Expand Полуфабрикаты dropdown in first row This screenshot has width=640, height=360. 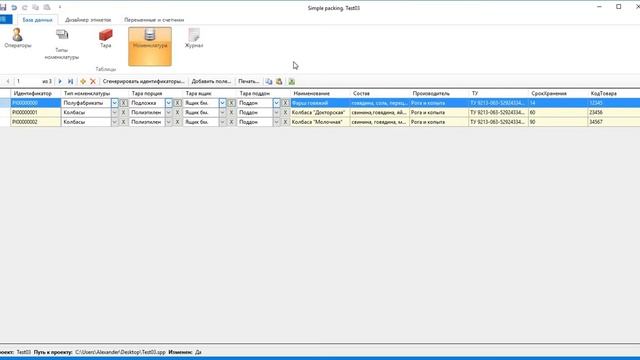coord(114,103)
